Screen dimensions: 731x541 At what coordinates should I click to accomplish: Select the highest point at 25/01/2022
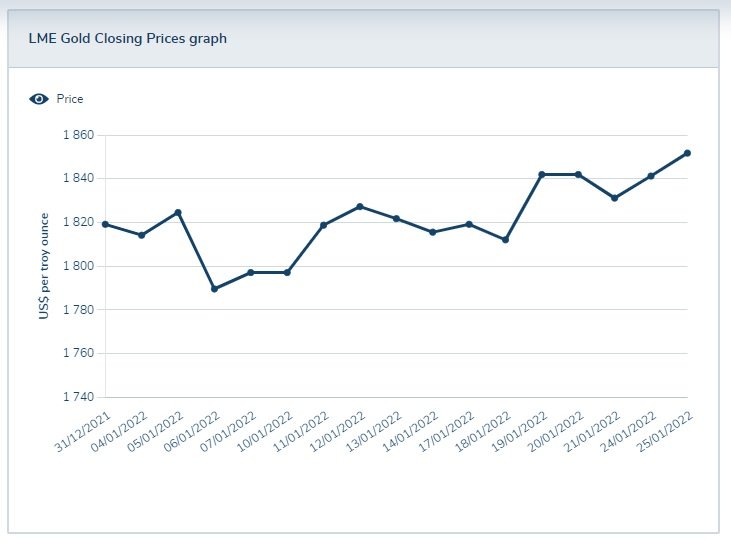[687, 153]
